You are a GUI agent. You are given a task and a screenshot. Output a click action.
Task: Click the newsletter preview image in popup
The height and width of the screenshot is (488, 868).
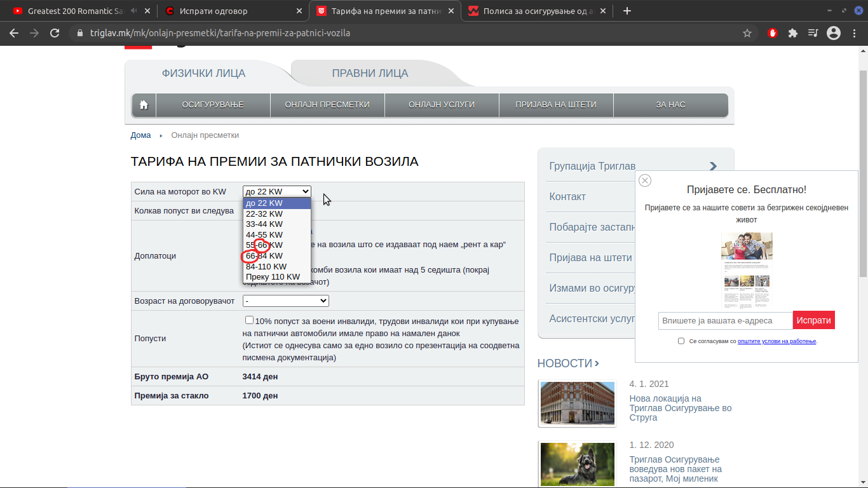747,270
